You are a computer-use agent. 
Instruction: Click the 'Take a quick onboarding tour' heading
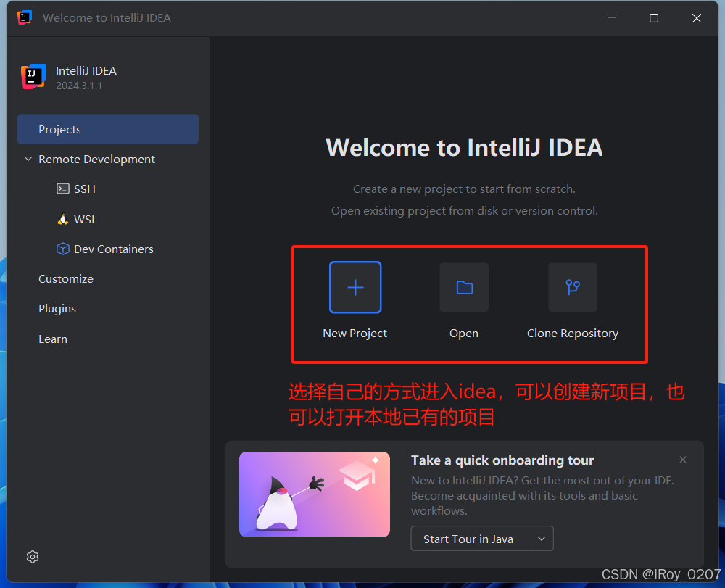point(502,460)
